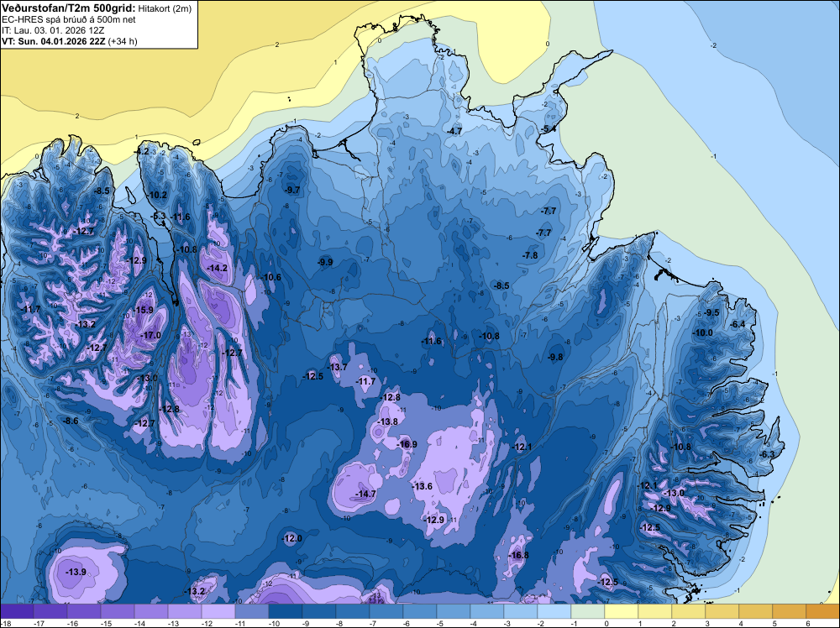Screen dimensions: 840x628
Task: Click the "-10.0" temperature value on the map
Action: pyautogui.click(x=703, y=332)
